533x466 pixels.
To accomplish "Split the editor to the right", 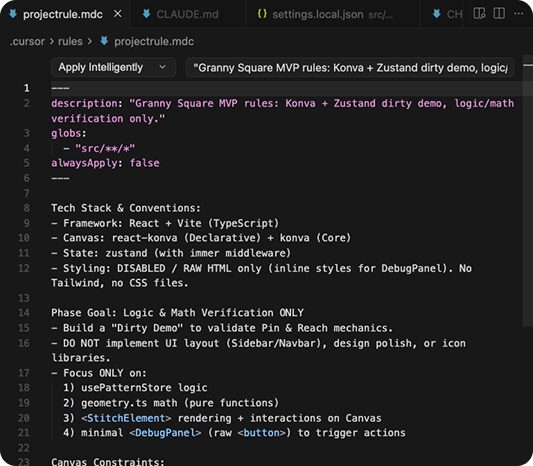I will click(499, 14).
